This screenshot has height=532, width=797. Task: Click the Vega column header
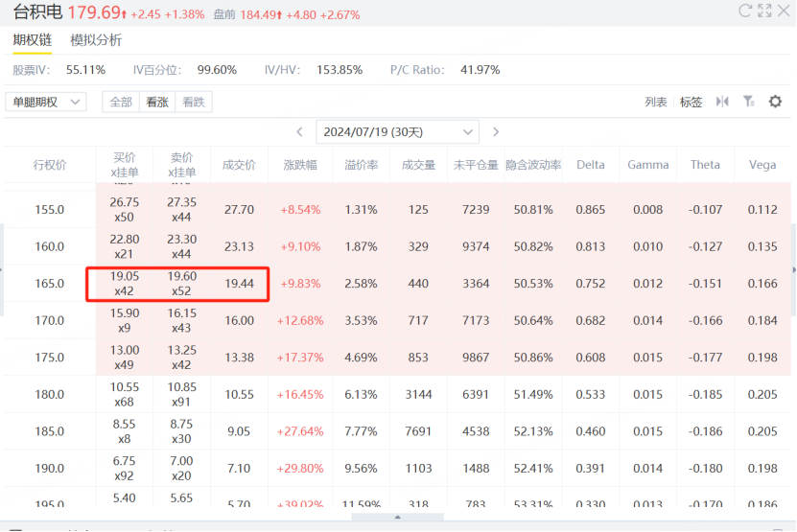click(x=762, y=165)
